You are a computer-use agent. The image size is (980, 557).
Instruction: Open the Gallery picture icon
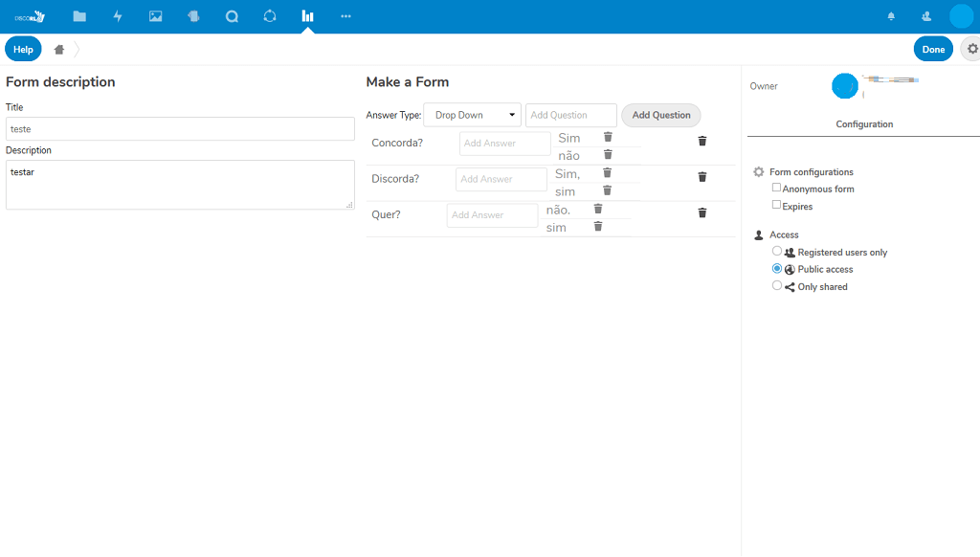[156, 16]
